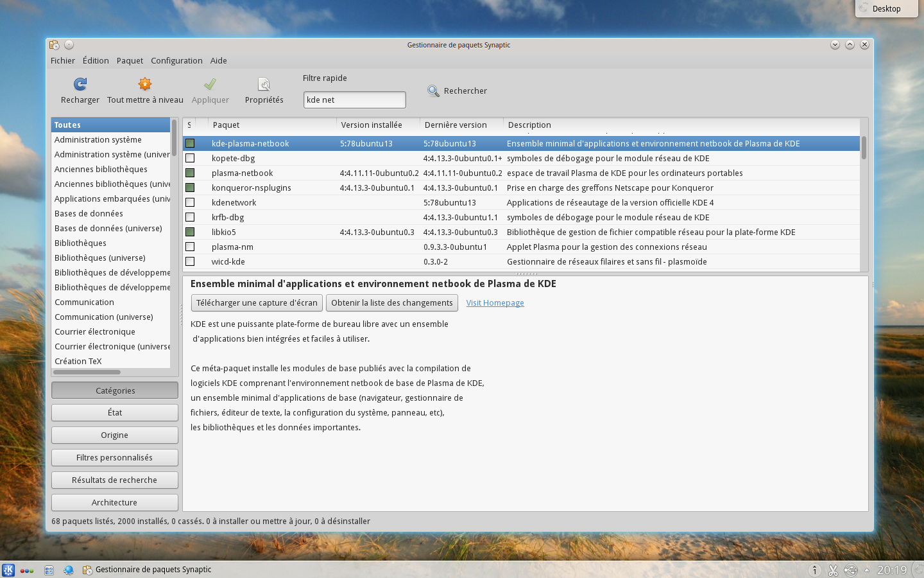Click the Appliquer checkmark icon
This screenshot has width=924, height=578.
point(210,84)
